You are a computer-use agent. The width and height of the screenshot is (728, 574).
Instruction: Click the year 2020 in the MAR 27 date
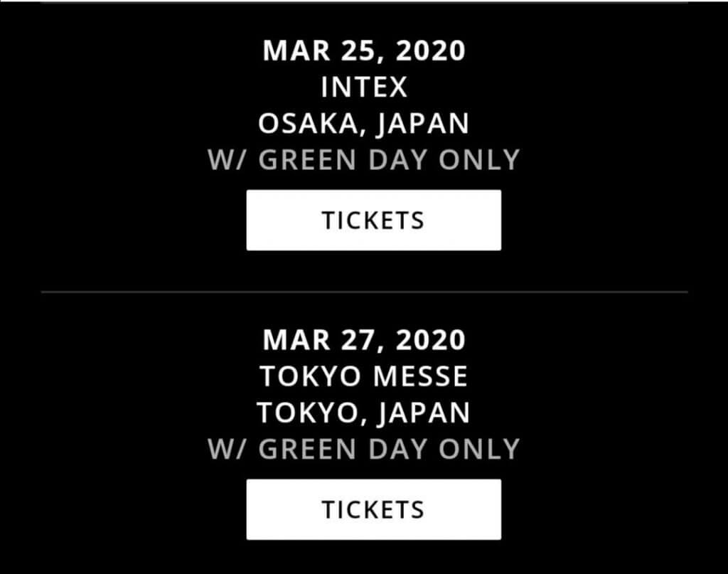[x=430, y=340]
